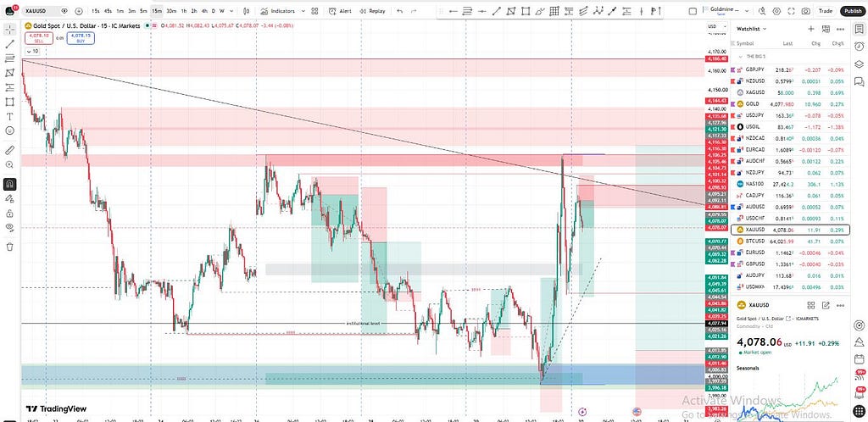This screenshot has width=868, height=422.
Task: Open more options dots in XAUUSD details panel
Action: [840, 305]
